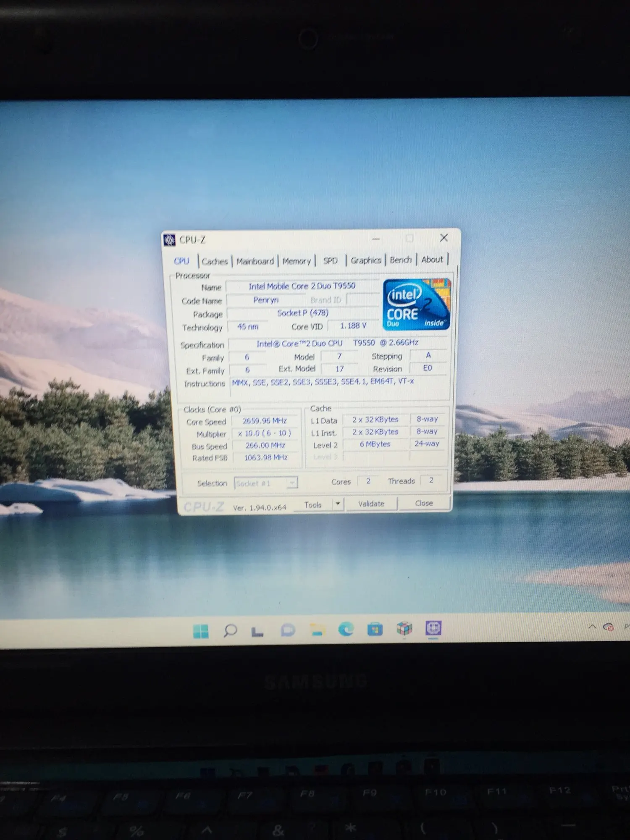Screen dimensions: 630x840
Task: Click the Threads count field
Action: pos(431,480)
